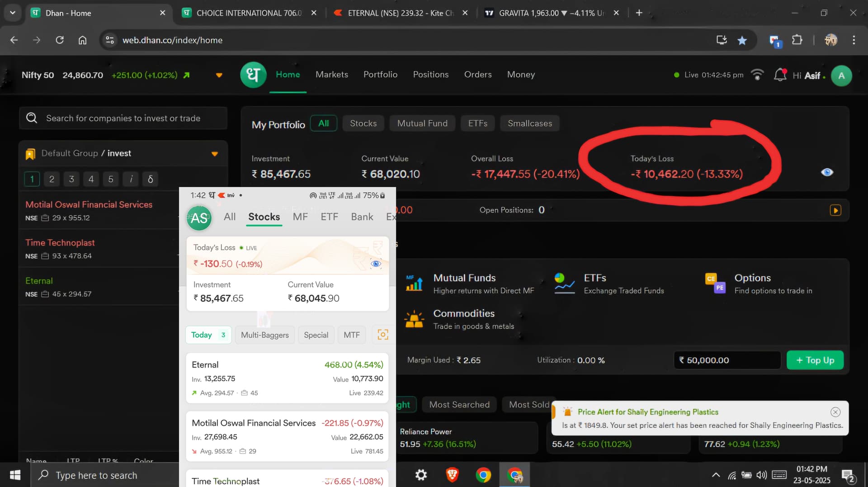Go to Orders page
The width and height of the screenshot is (868, 487).
tap(478, 75)
